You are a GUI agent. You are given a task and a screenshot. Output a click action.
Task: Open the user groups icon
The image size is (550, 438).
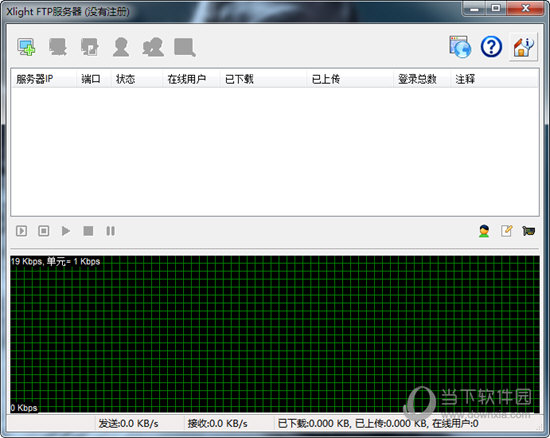coord(153,47)
